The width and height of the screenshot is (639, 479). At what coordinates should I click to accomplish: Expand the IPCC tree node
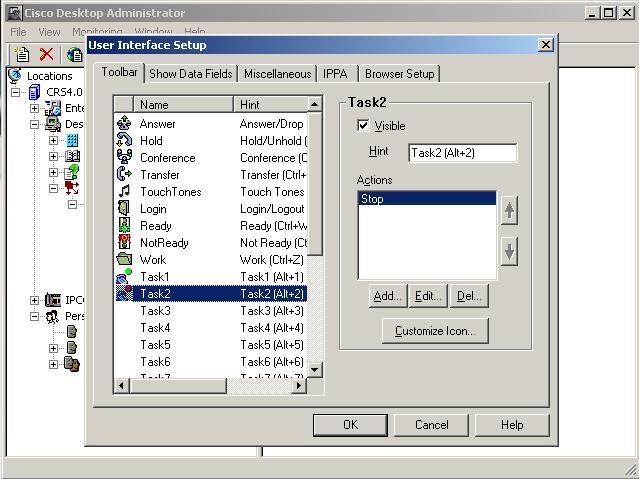tap(35, 300)
